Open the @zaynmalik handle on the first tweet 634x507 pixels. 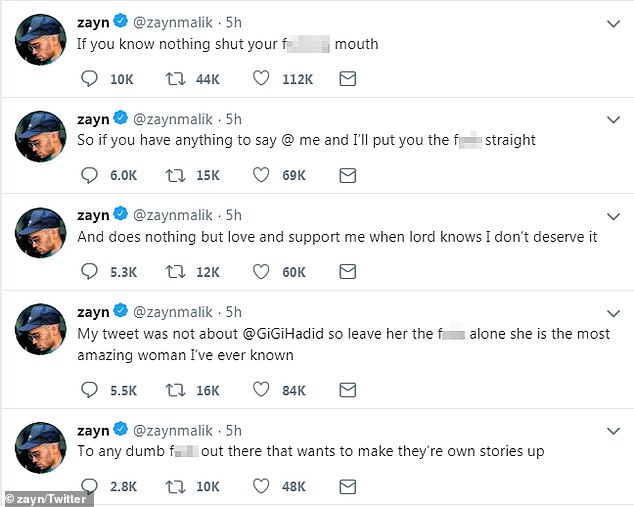(x=174, y=22)
